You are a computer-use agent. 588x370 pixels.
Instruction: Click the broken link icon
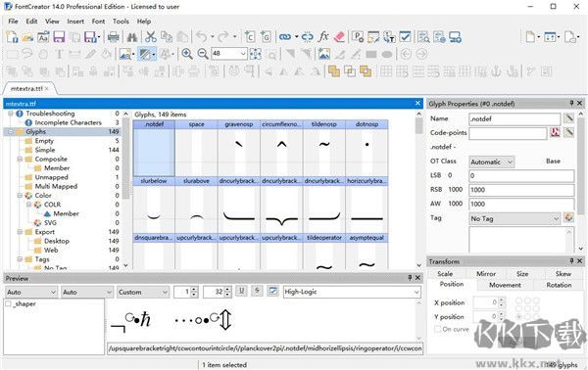pos(307,37)
